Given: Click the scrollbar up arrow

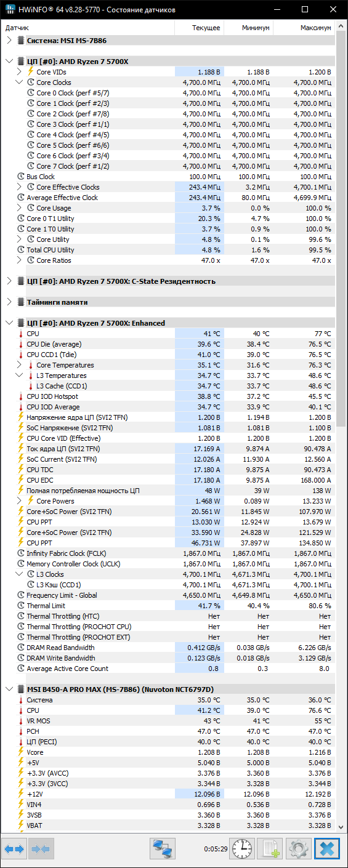Looking at the screenshot, I should pos(342,26).
